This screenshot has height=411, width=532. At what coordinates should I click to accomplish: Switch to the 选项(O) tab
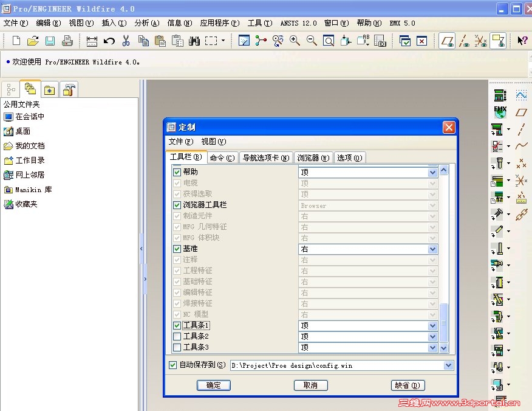[x=349, y=158]
